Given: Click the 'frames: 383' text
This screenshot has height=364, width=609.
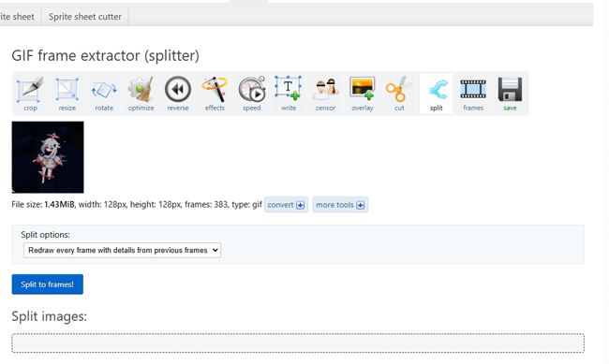Looking at the screenshot, I should click(206, 205).
